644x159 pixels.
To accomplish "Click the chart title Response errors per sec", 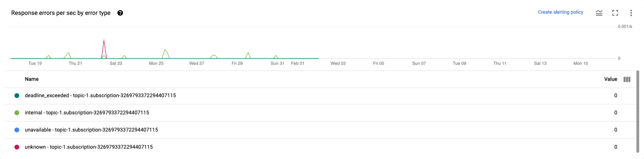I will pos(61,13).
